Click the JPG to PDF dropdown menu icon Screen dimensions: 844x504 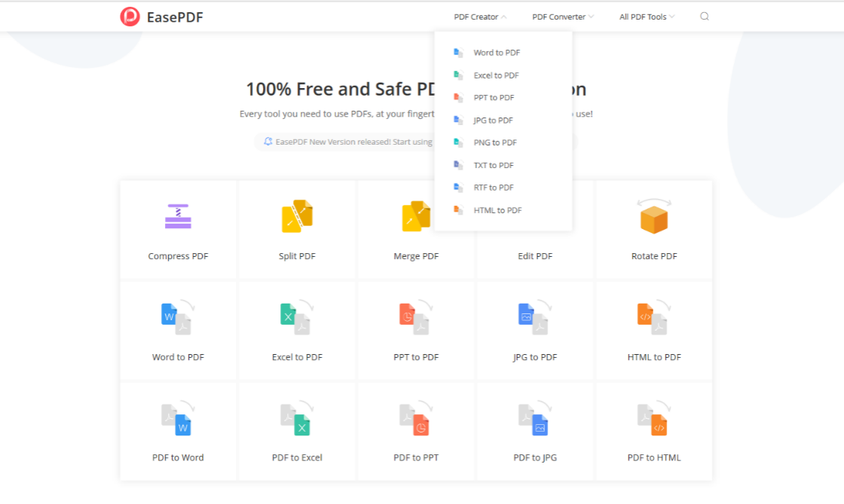(x=458, y=120)
